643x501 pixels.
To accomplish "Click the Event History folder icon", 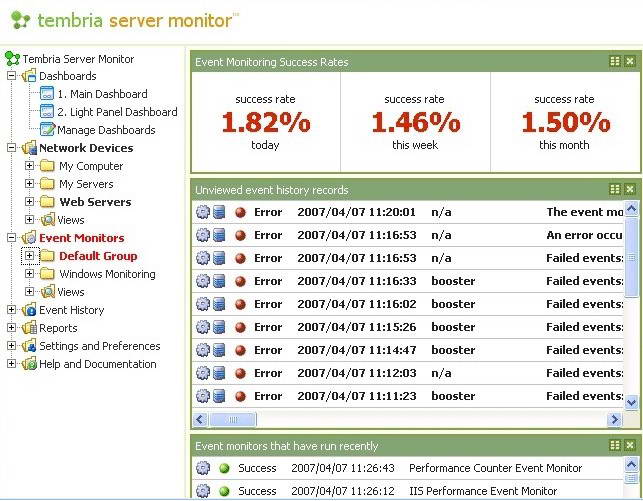I will (29, 310).
